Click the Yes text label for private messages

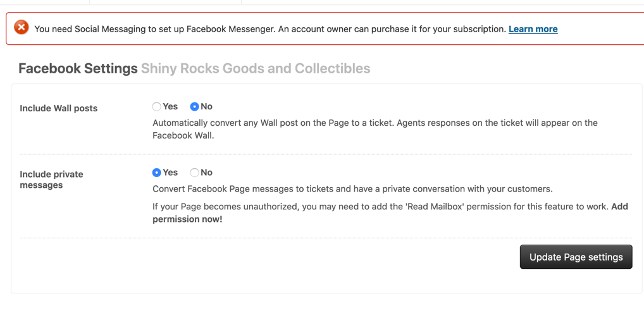[x=170, y=173]
